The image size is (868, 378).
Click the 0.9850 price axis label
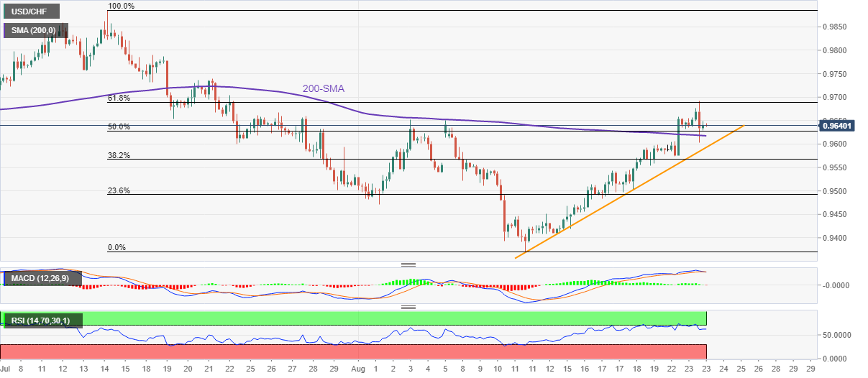835,27
